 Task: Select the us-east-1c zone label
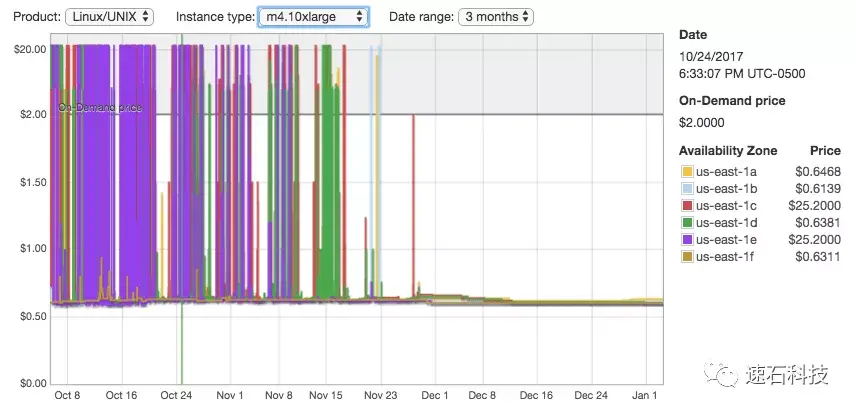[x=726, y=206]
